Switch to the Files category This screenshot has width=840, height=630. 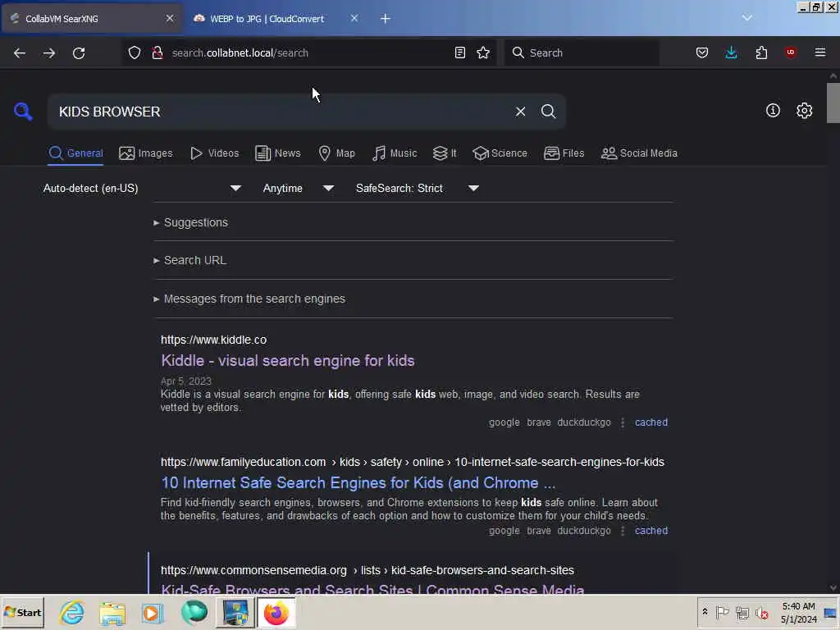pos(564,153)
